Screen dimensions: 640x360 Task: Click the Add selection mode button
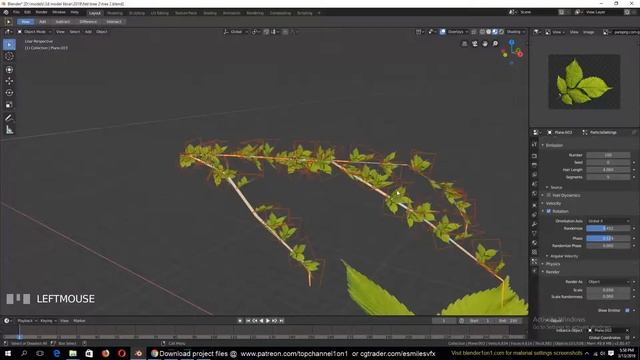tap(42, 22)
